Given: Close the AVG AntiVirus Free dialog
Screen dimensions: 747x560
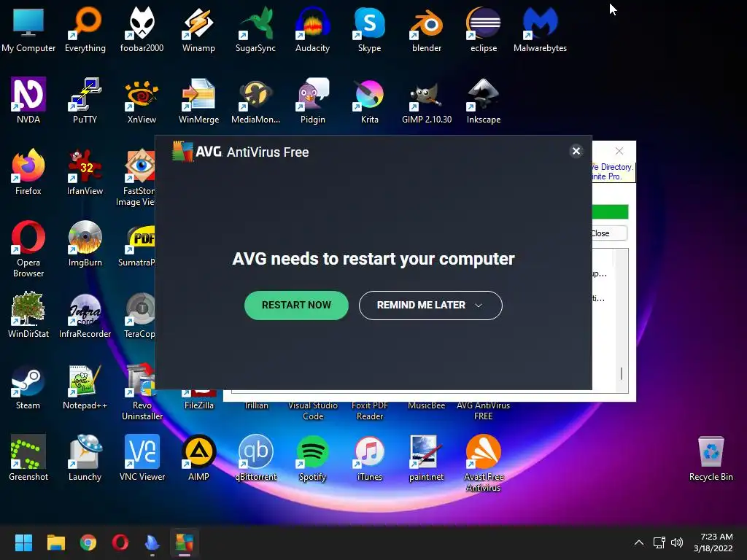Looking at the screenshot, I should tap(576, 151).
